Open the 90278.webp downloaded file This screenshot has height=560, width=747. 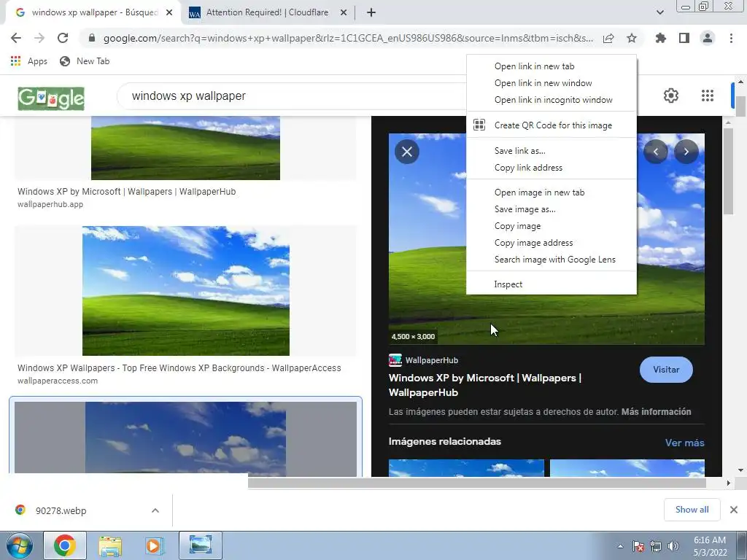click(x=61, y=510)
